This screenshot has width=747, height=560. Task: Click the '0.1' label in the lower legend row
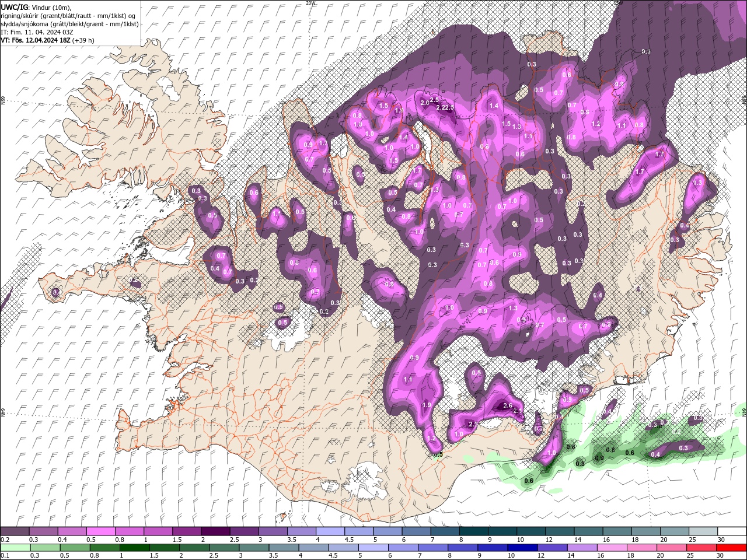(5, 555)
